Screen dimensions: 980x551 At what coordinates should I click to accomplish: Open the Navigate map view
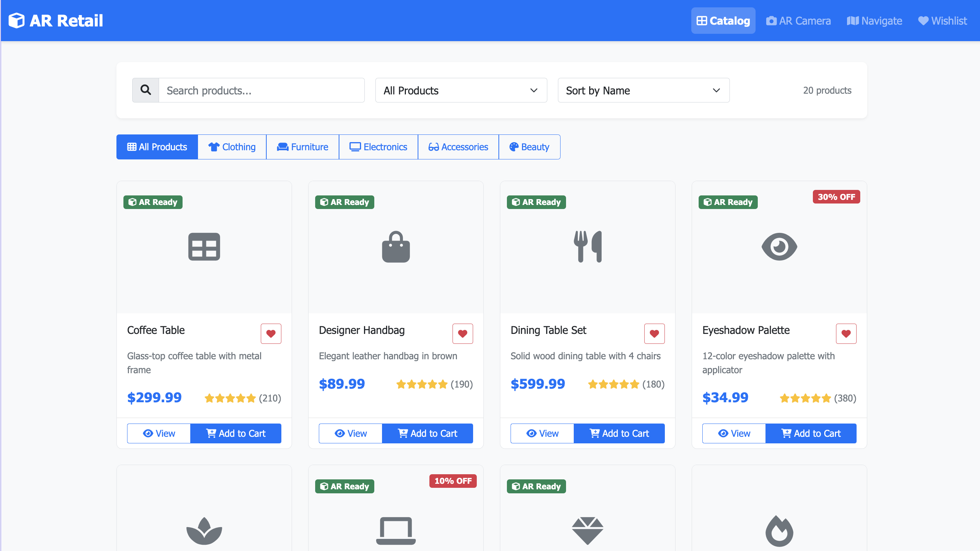tap(874, 21)
